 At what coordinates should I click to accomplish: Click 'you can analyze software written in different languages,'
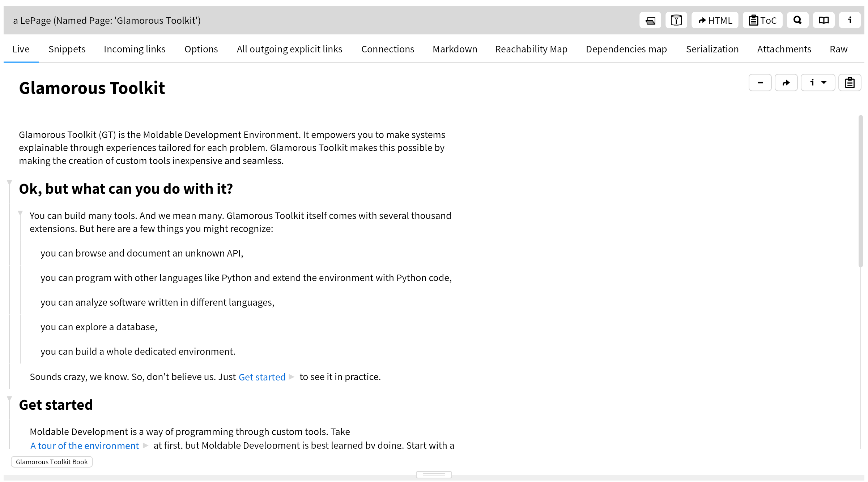[x=157, y=302]
